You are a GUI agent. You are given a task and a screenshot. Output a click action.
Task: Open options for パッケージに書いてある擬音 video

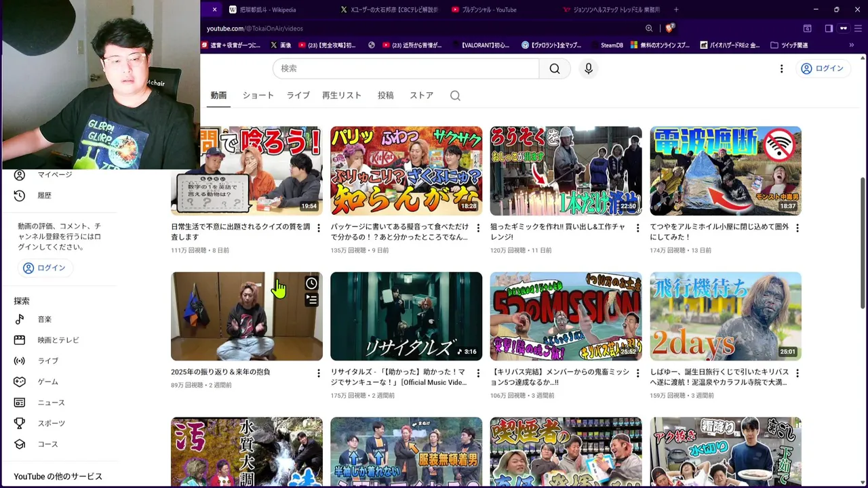tap(478, 228)
